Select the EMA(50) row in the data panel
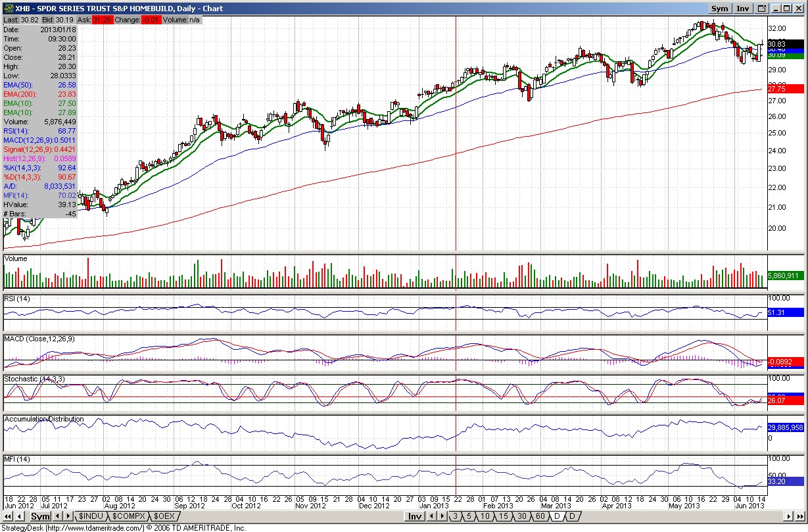This screenshot has width=808, height=532. (40, 85)
